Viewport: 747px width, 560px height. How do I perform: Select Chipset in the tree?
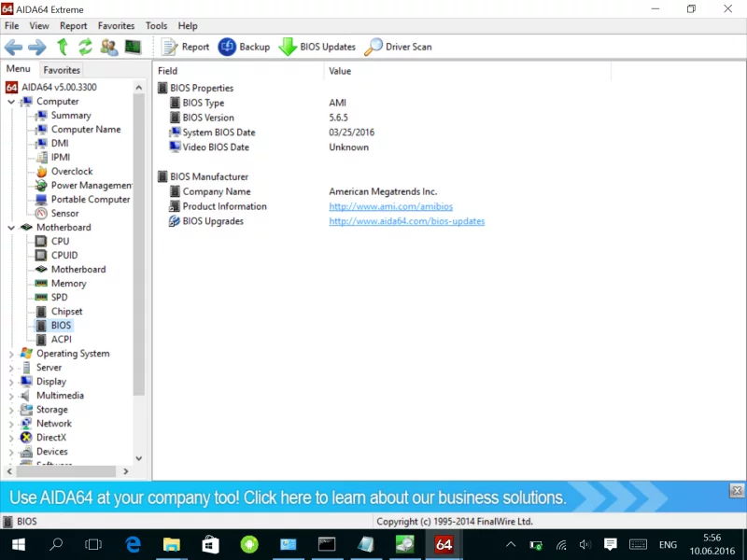tap(66, 312)
